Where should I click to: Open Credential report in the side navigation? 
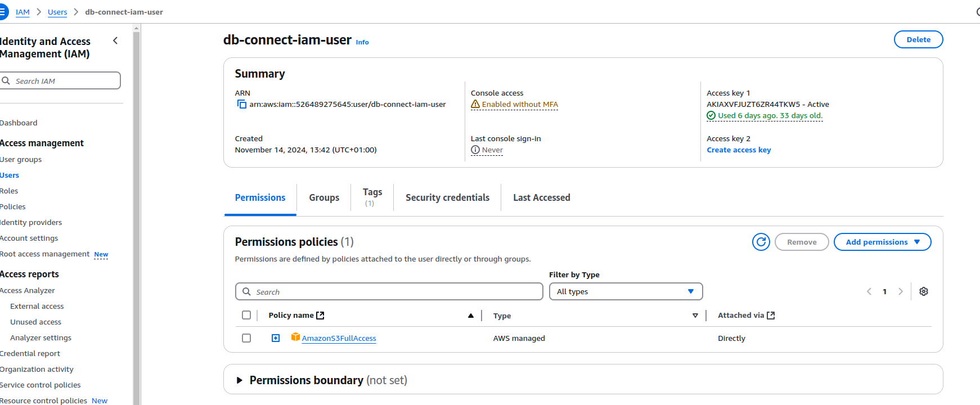pyautogui.click(x=30, y=353)
